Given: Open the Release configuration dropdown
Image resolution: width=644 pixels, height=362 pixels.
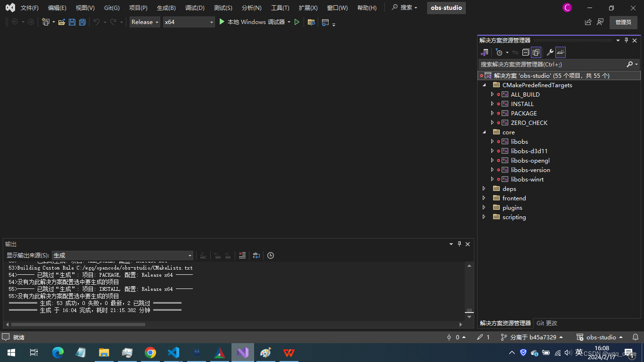Looking at the screenshot, I should [145, 22].
